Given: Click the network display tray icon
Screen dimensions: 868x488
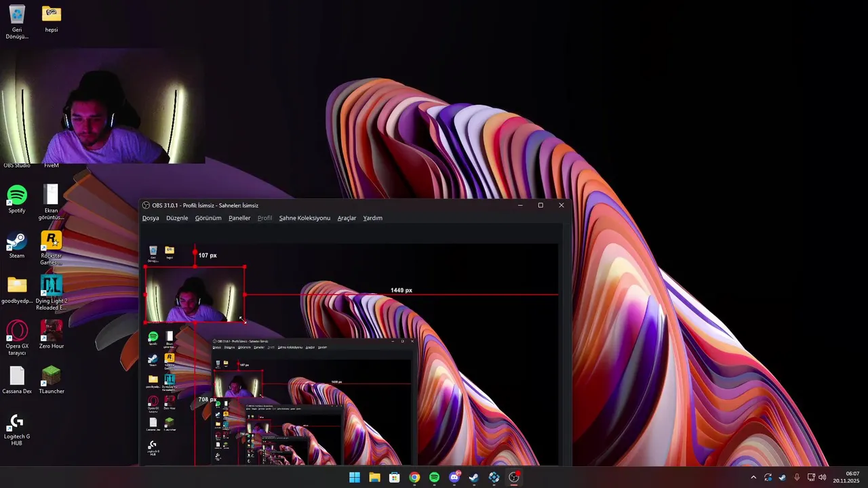Looking at the screenshot, I should pyautogui.click(x=811, y=477).
